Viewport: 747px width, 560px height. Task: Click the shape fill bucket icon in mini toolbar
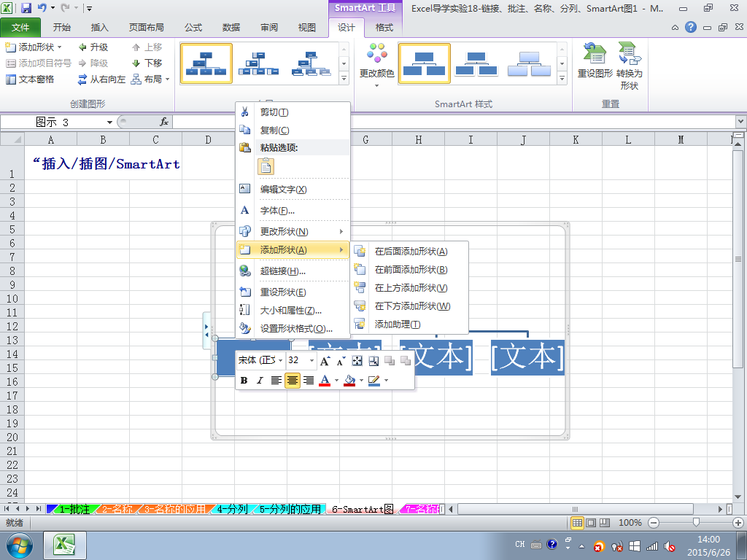point(349,380)
